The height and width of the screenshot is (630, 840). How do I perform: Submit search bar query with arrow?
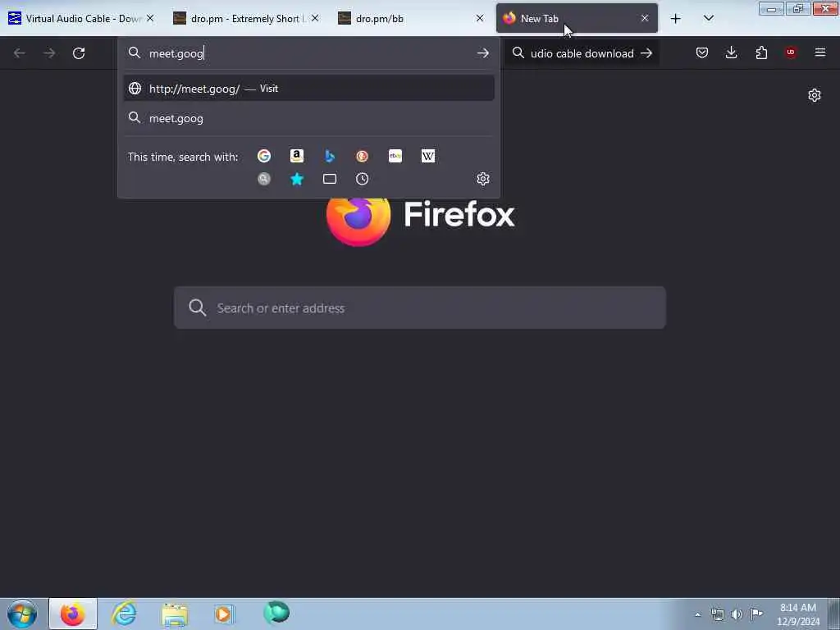point(646,53)
